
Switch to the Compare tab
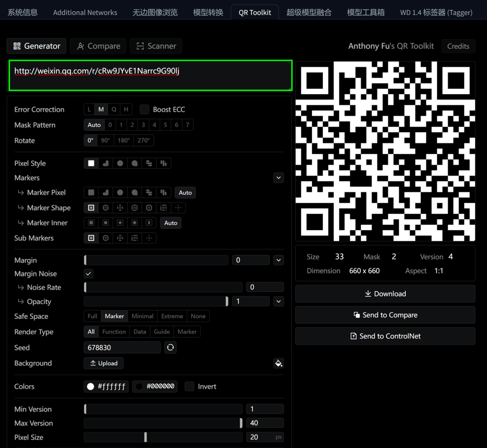[x=98, y=46]
